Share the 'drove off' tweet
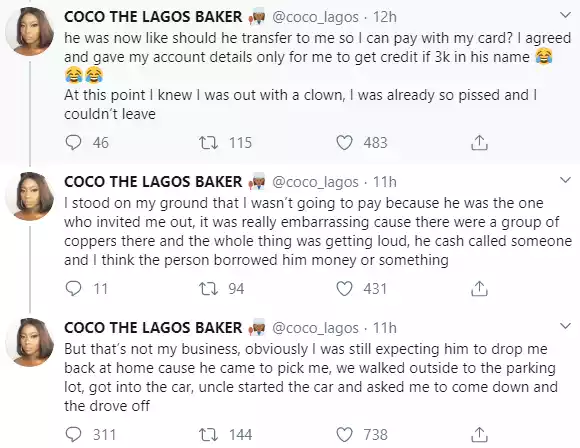 pos(479,435)
